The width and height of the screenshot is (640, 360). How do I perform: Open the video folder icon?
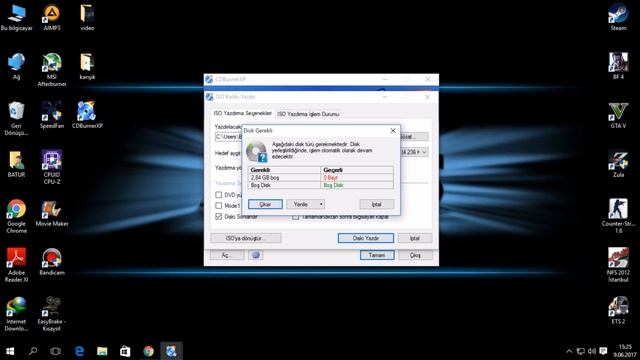coord(87,18)
